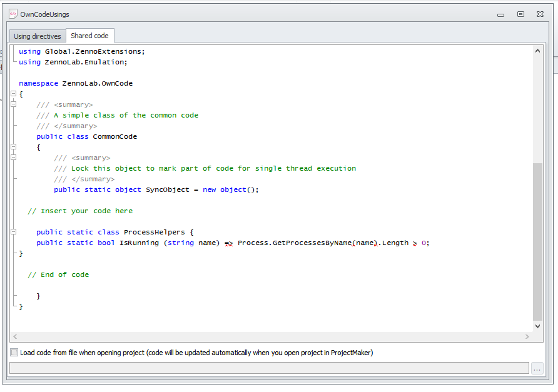
Task: Click the horizontal scrollbar left arrow
Action: coord(15,336)
